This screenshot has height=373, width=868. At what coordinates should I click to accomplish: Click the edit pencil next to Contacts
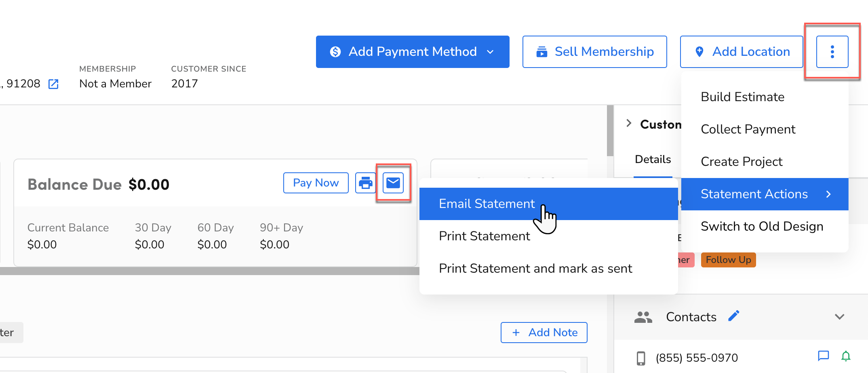pos(734,316)
